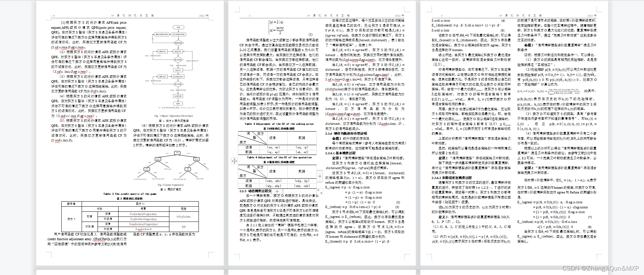Screen dimensions: 644x275
Task: Click the Table 2 row label "不可信"
Action: (x=89, y=227)
